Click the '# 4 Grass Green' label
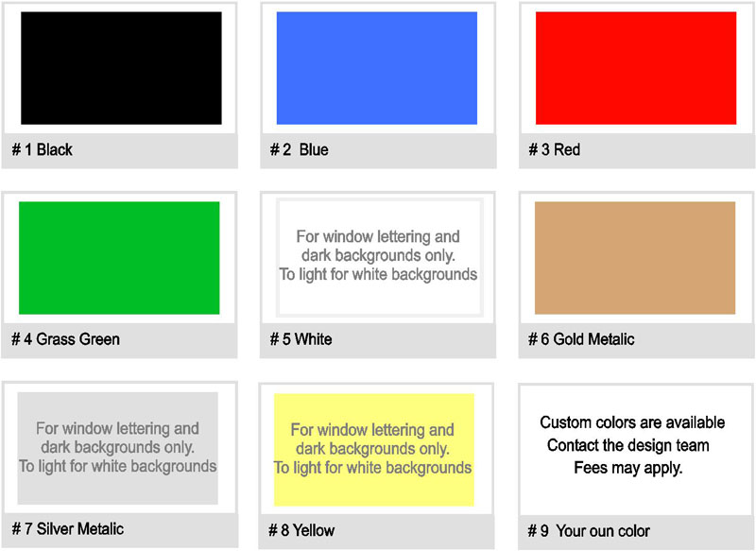The image size is (756, 551). pos(65,339)
